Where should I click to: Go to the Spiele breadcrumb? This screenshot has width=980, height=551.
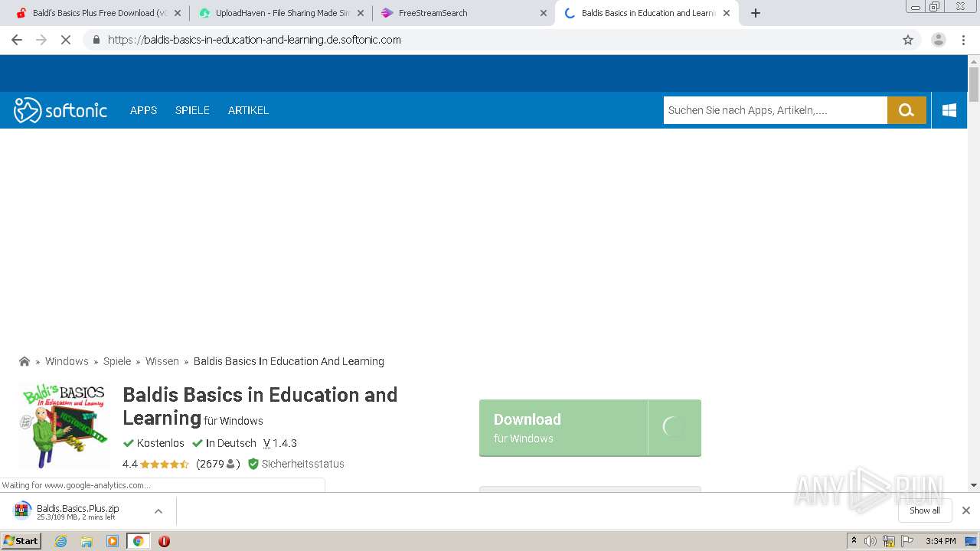click(x=117, y=361)
